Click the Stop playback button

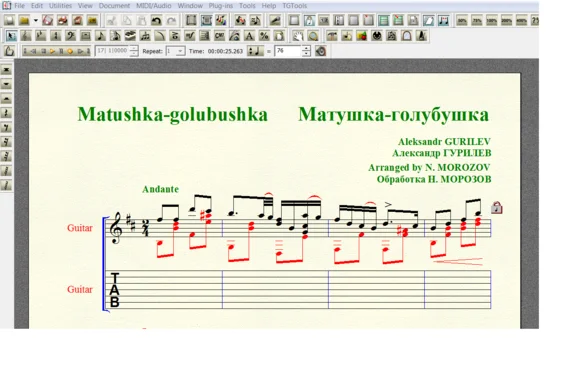click(x=43, y=51)
